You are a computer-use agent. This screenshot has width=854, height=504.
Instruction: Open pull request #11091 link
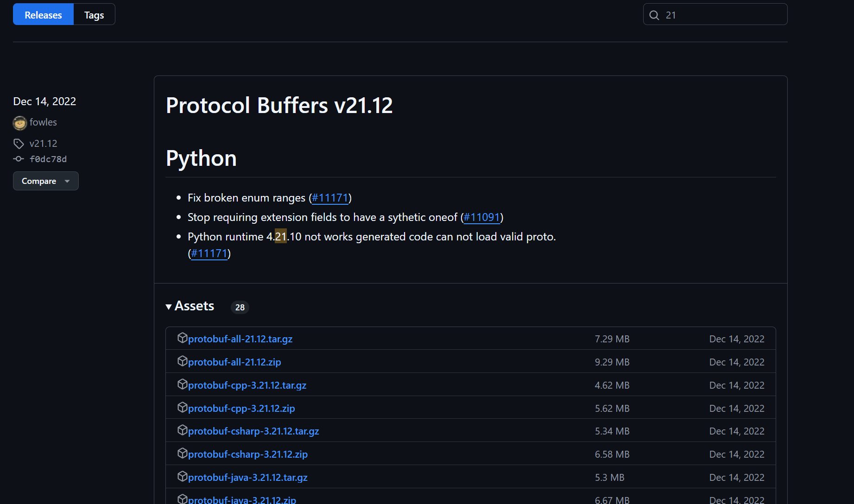pos(482,217)
